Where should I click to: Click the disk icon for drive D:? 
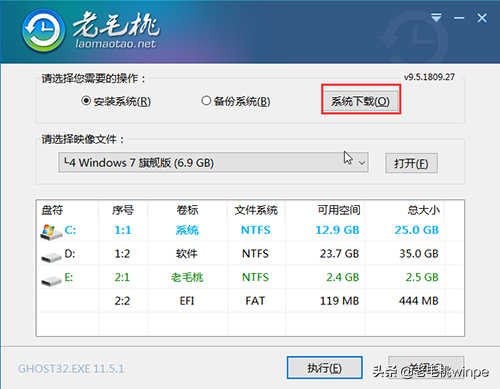[x=51, y=257]
